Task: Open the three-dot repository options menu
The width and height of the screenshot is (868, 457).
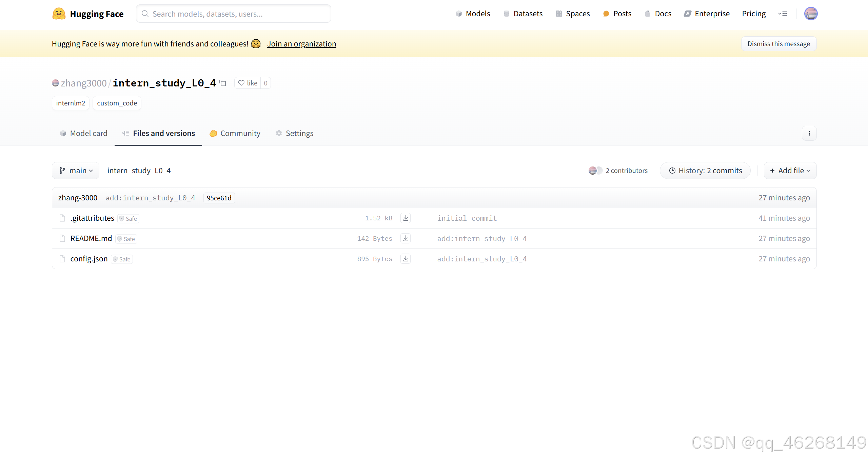Action: pyautogui.click(x=809, y=133)
